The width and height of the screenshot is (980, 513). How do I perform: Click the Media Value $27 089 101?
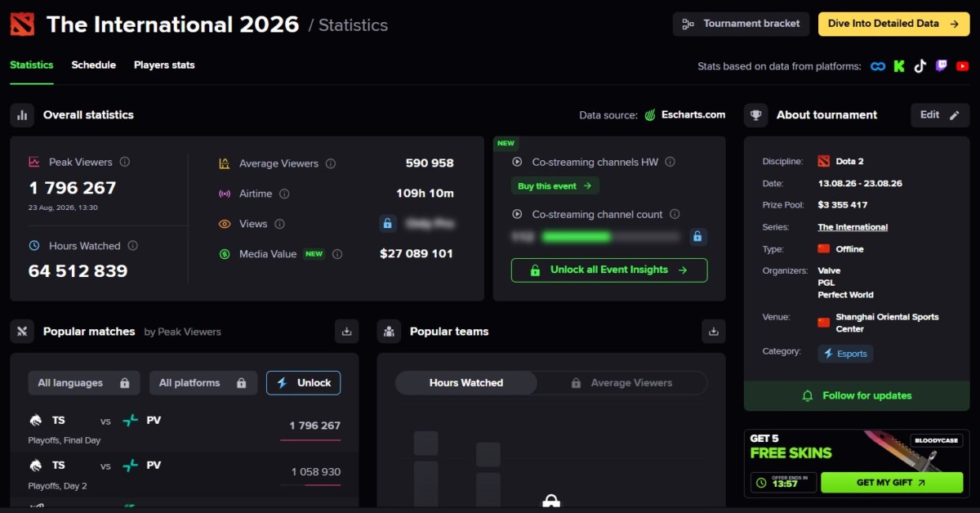click(x=416, y=254)
